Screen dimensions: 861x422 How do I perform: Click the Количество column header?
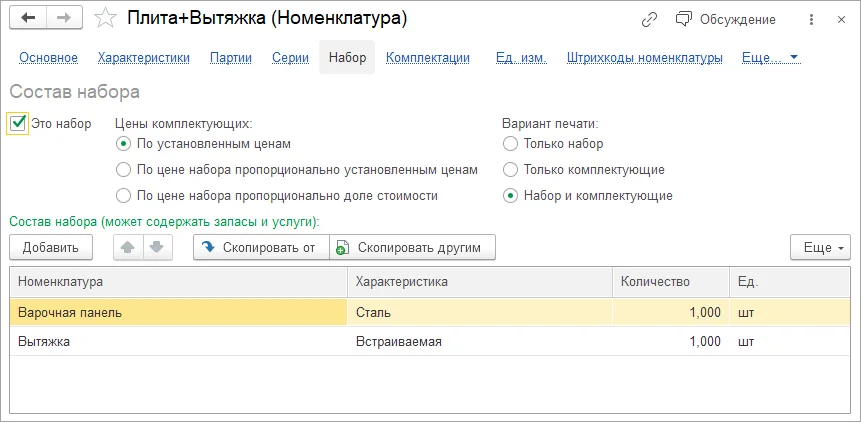pos(671,282)
